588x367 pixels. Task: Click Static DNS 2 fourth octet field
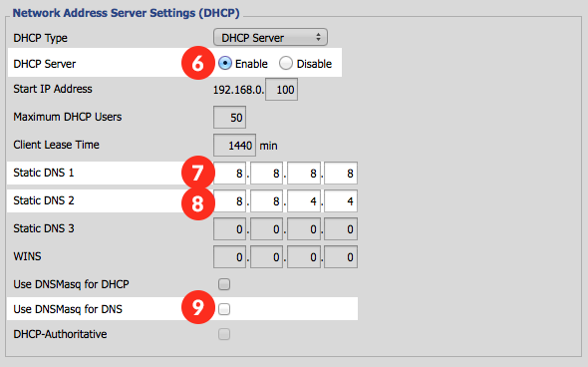pos(341,201)
